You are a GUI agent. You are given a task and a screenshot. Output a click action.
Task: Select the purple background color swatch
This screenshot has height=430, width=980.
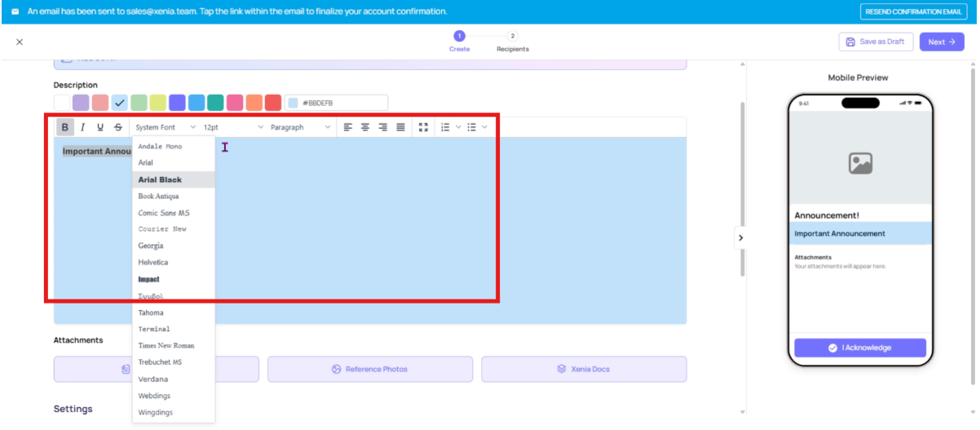tap(81, 103)
